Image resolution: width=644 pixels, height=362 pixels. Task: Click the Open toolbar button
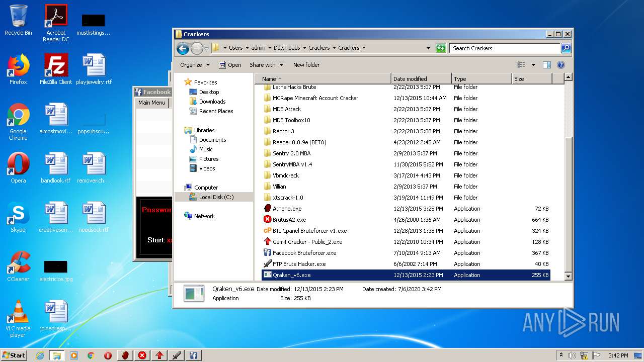[230, 65]
